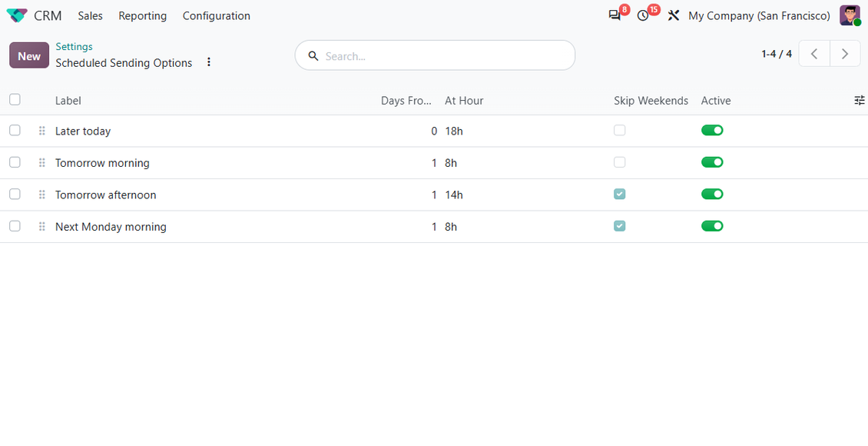Sort by the Label column header

[68, 100]
